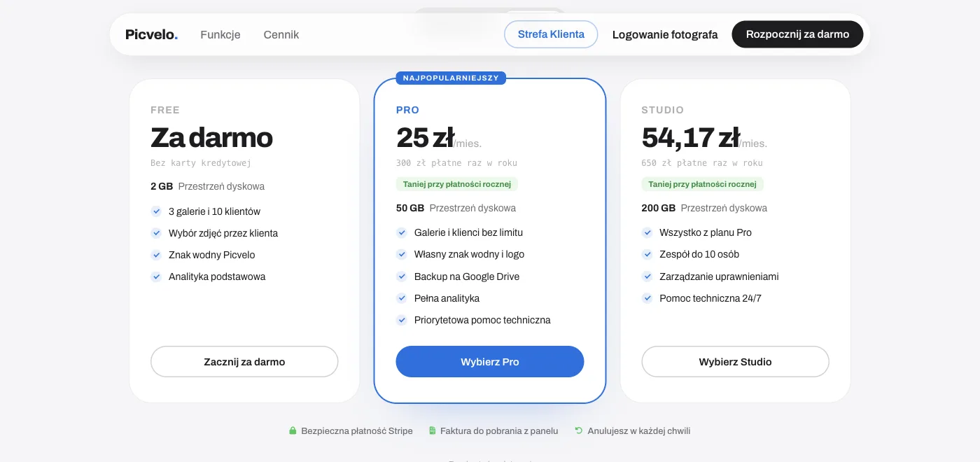This screenshot has width=980, height=462.
Task: Click checkmark beside Backup na Google Drive
Action: [x=402, y=276]
